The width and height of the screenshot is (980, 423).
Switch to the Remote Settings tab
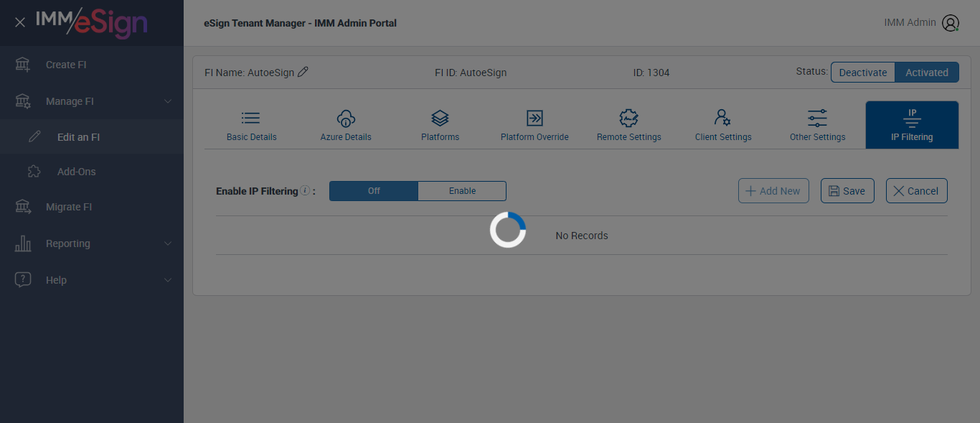629,125
